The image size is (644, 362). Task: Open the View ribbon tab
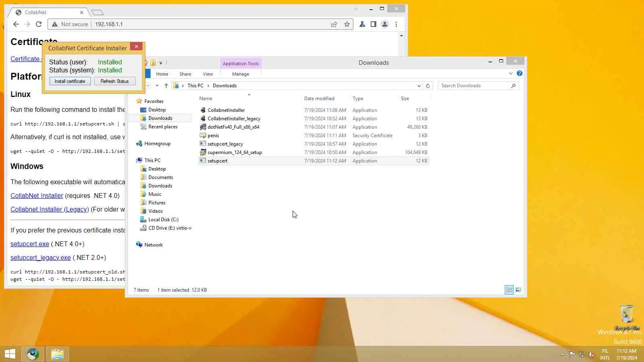(208, 74)
